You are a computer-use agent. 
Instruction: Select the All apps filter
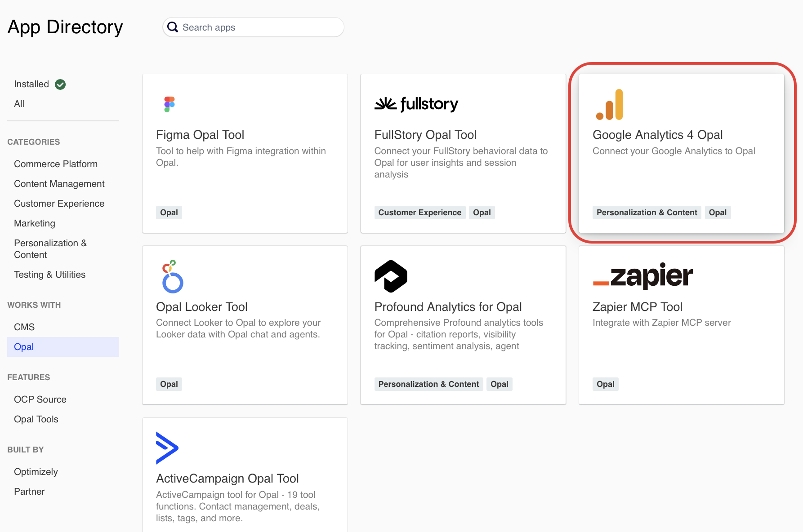[x=19, y=104]
